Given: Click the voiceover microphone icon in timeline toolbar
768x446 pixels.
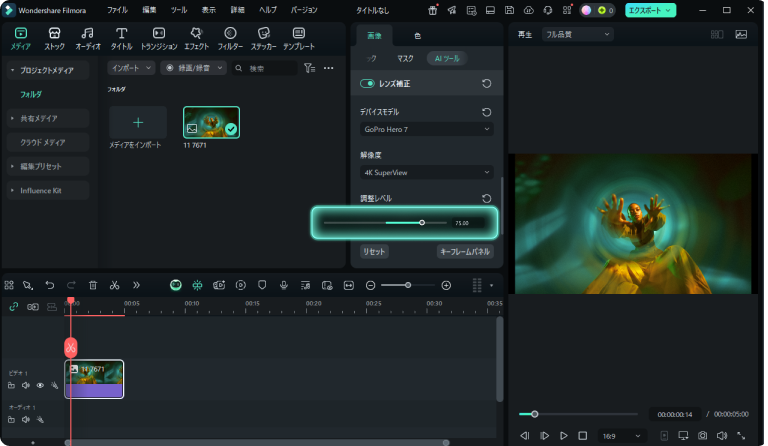Looking at the screenshot, I should tap(284, 285).
